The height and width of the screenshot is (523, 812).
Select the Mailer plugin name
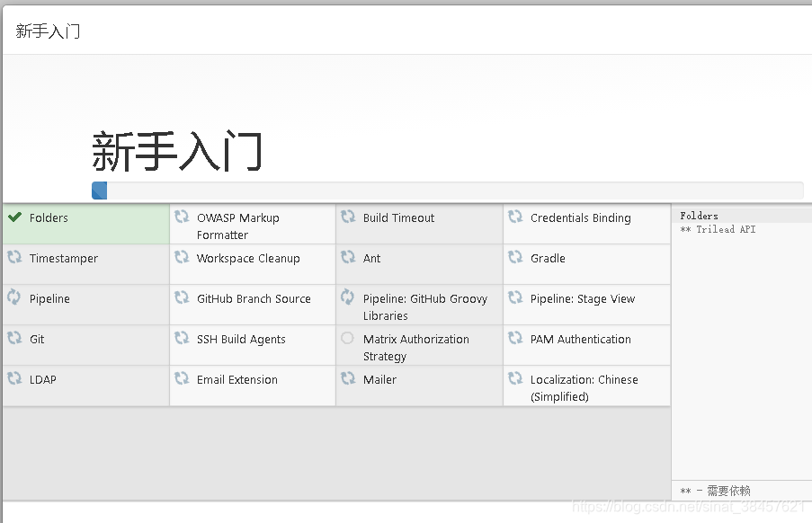click(x=380, y=379)
